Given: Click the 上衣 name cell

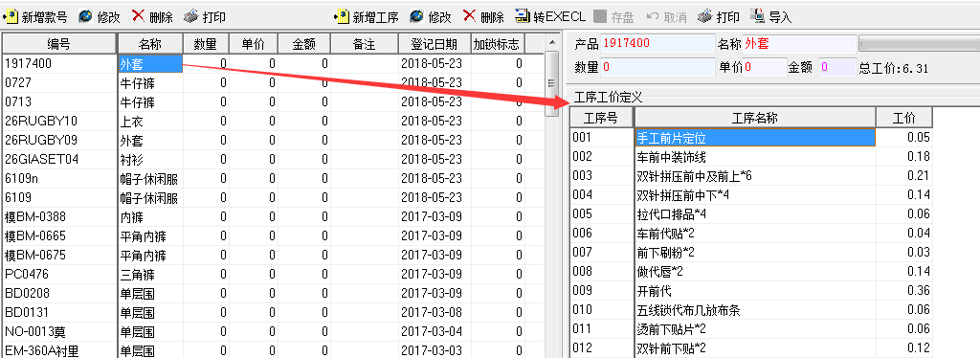Looking at the screenshot, I should 150,122.
